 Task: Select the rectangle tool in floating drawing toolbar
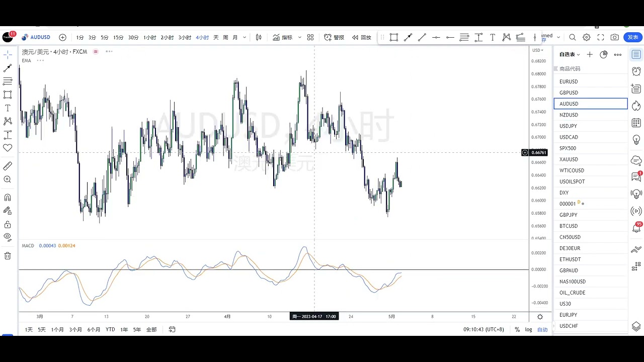[x=394, y=37]
